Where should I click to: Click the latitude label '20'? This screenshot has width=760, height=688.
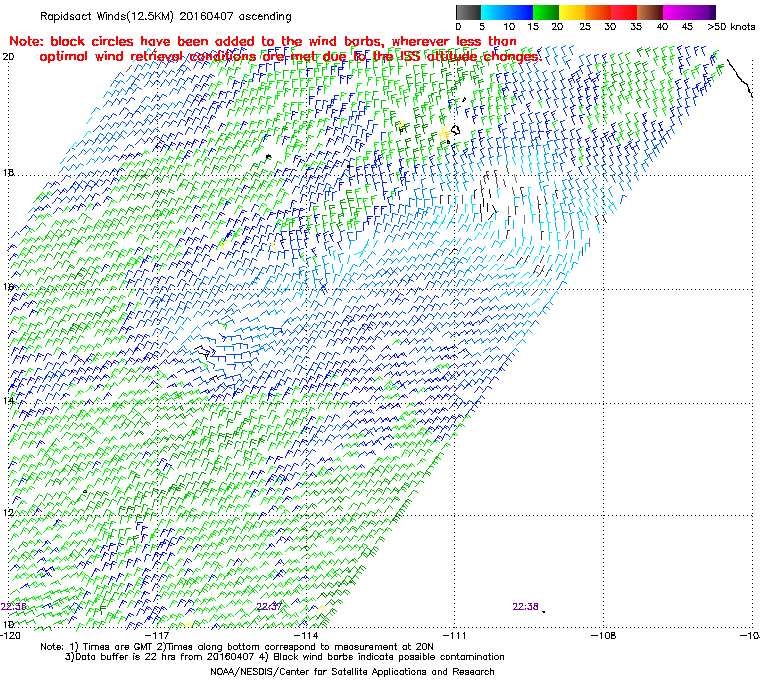pyautogui.click(x=8, y=57)
